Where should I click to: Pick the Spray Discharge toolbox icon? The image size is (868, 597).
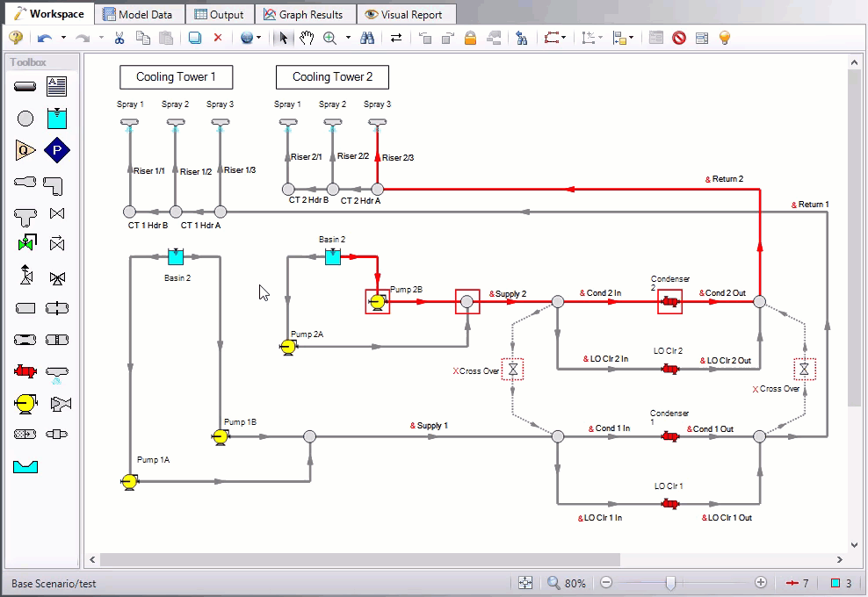pyautogui.click(x=56, y=373)
